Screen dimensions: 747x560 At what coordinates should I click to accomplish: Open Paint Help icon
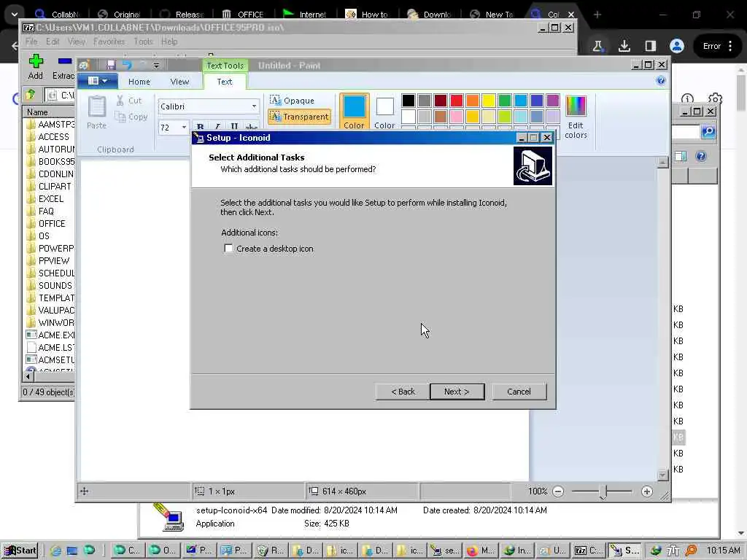(661, 80)
